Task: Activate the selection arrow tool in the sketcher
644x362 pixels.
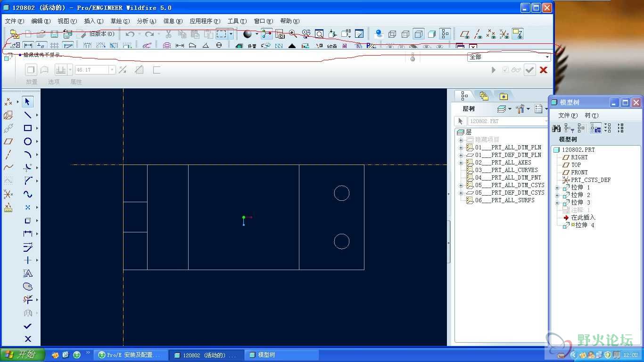Action: point(28,101)
